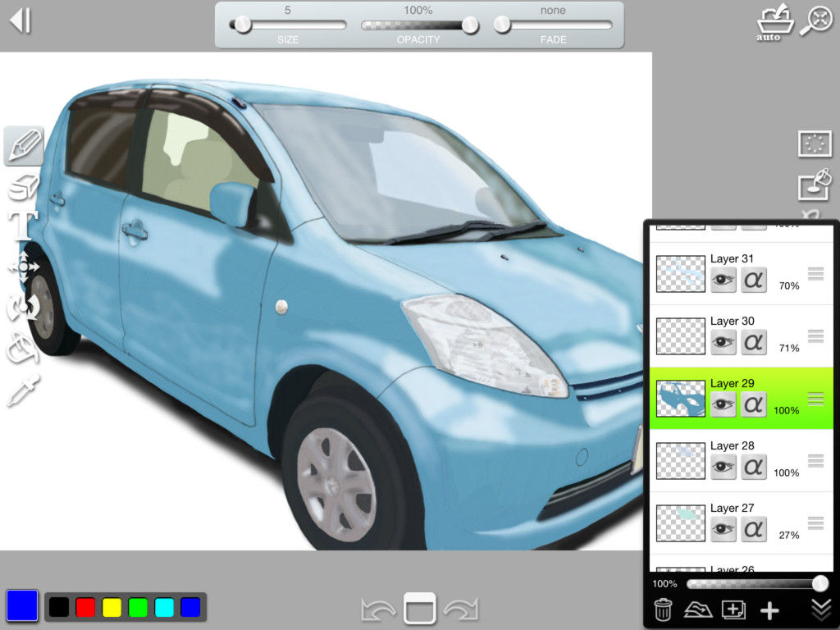Select Layer 30 thumbnail

click(680, 336)
